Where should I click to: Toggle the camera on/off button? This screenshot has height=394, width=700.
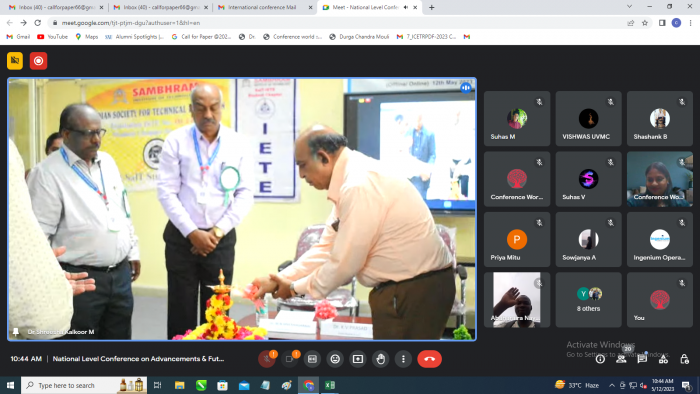(289, 359)
